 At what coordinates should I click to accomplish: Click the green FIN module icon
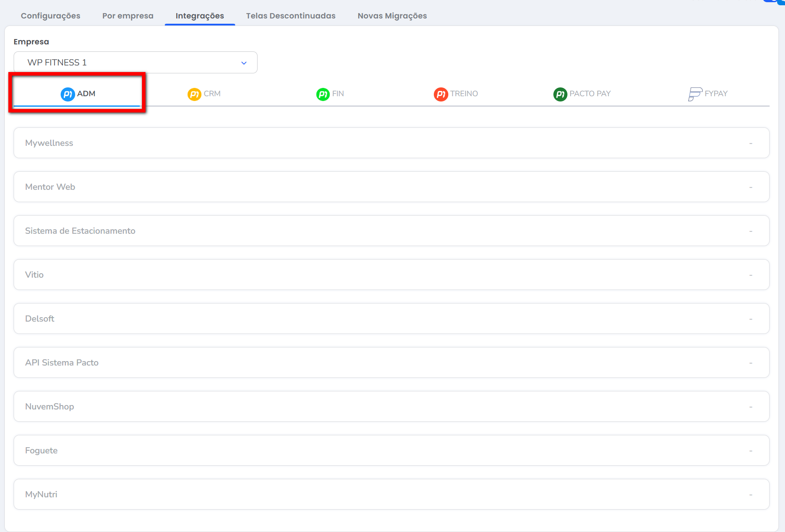pyautogui.click(x=323, y=94)
